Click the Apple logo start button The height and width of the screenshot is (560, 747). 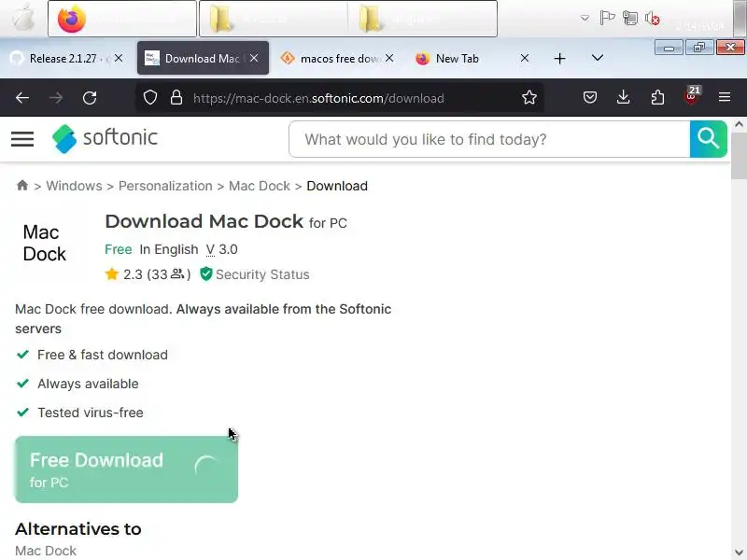click(22, 18)
